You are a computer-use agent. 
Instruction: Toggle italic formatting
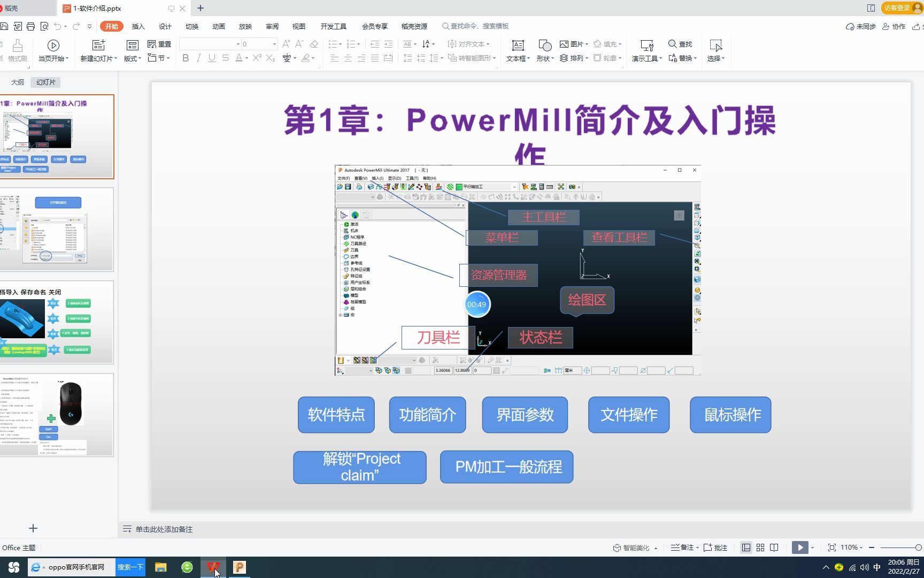199,58
